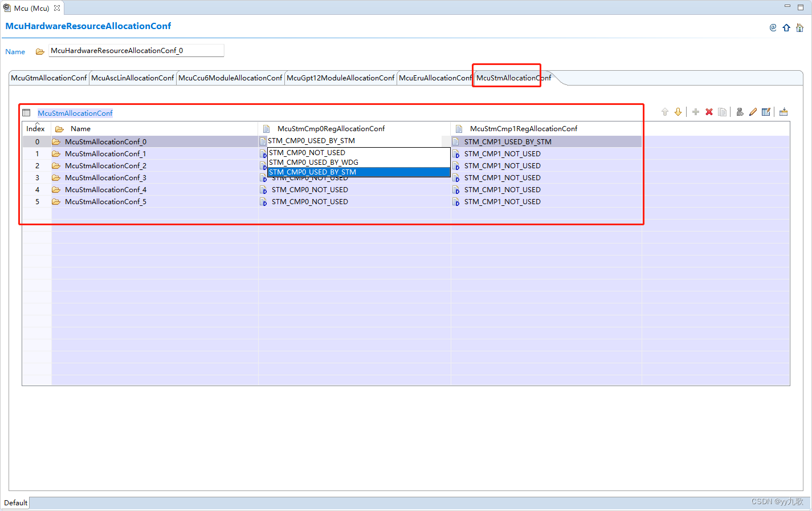Close the Mcu (Mcu) editor tab
This screenshot has height=511, width=812.
coord(57,8)
